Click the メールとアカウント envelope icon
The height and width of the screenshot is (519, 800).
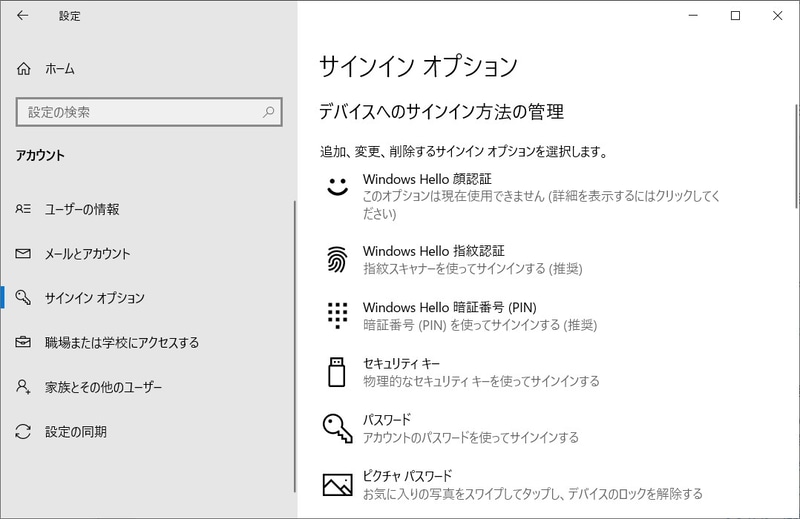tap(23, 254)
